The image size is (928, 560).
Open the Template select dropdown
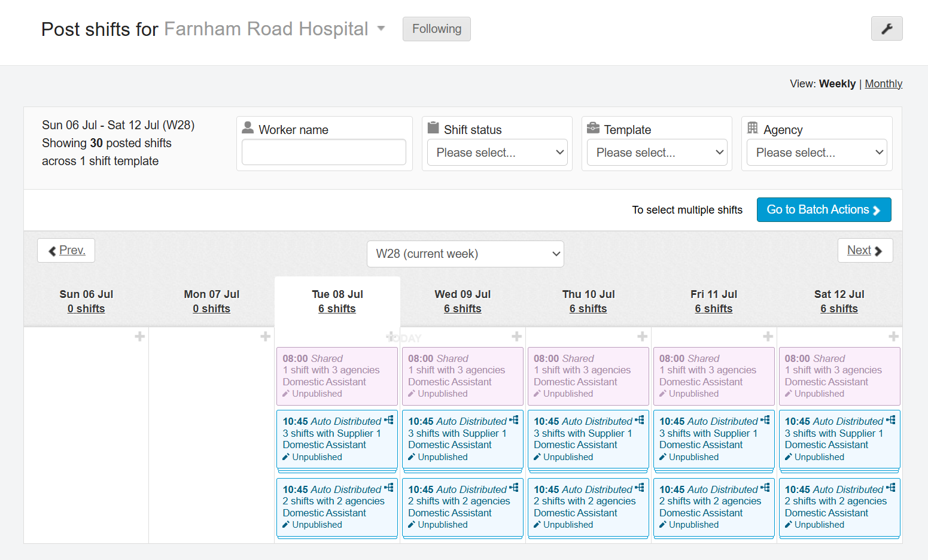(x=656, y=153)
